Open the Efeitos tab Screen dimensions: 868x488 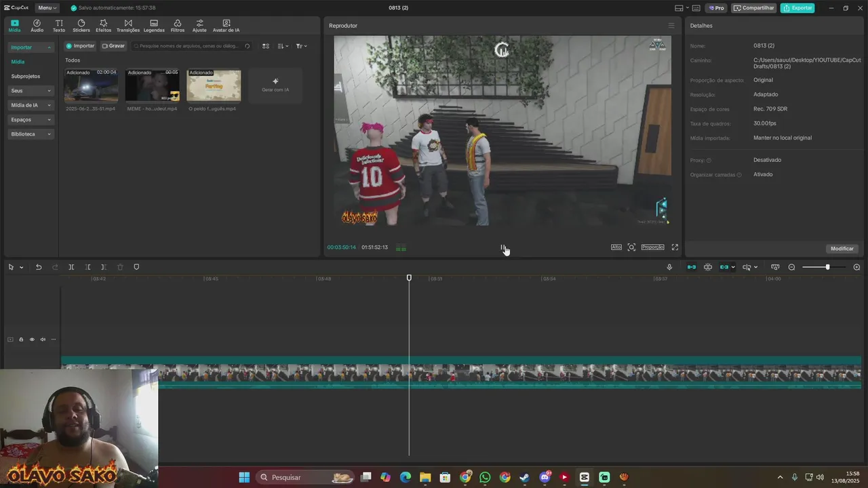pos(103,26)
